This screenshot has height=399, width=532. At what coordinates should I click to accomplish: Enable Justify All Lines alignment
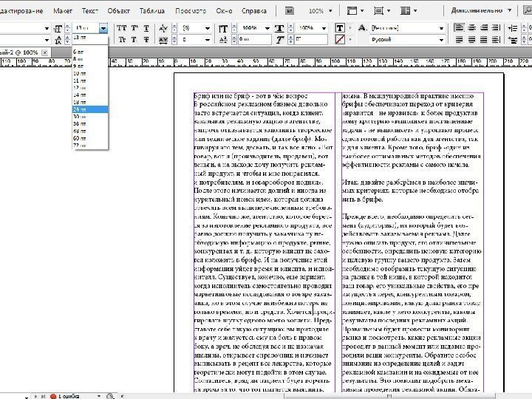click(x=484, y=40)
